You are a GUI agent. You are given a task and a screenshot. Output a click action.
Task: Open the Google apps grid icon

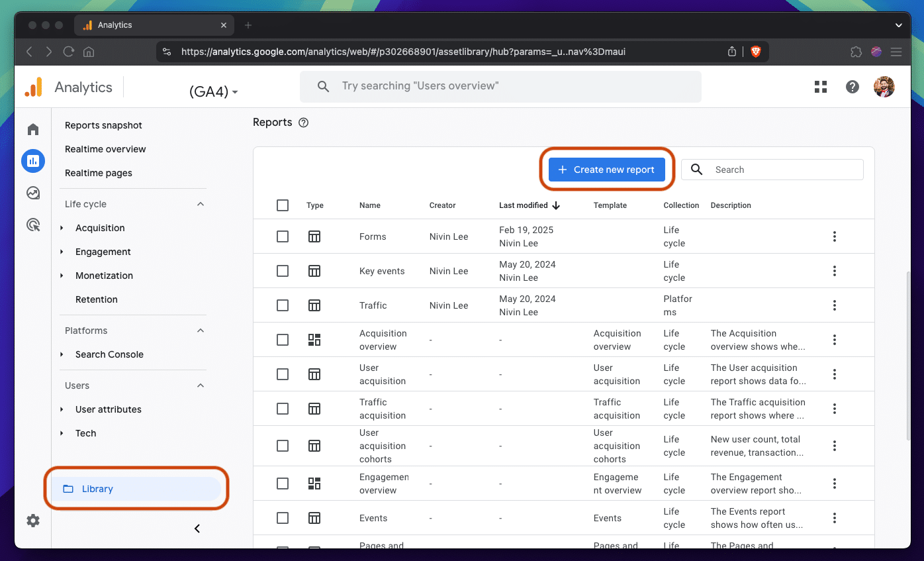(x=821, y=87)
